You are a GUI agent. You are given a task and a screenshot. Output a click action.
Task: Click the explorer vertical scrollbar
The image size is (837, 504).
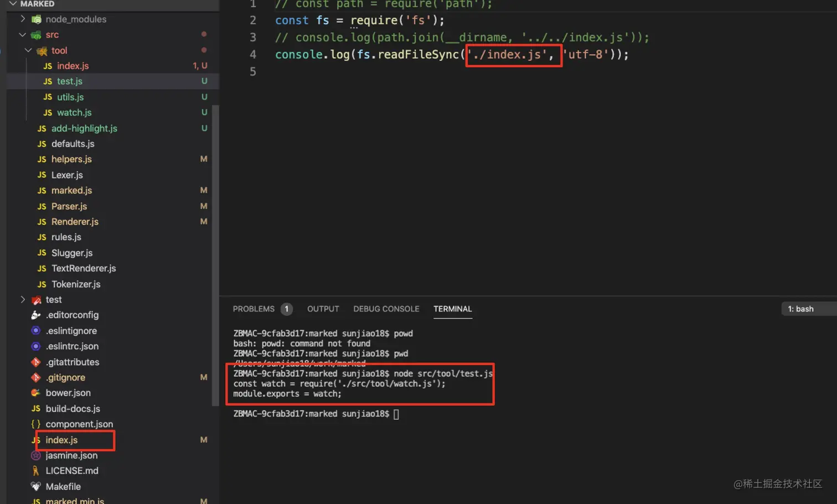pos(215,254)
